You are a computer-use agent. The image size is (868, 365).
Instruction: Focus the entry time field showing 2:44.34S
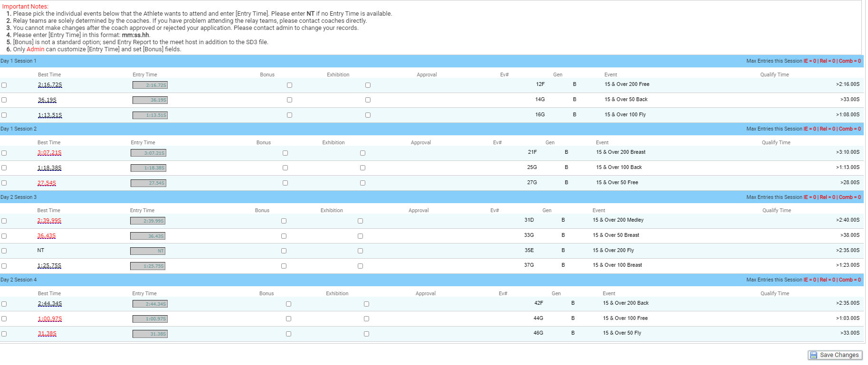click(150, 304)
